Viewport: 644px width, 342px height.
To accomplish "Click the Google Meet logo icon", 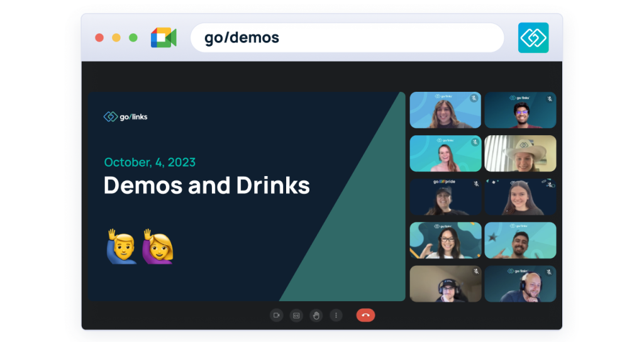I will point(164,38).
